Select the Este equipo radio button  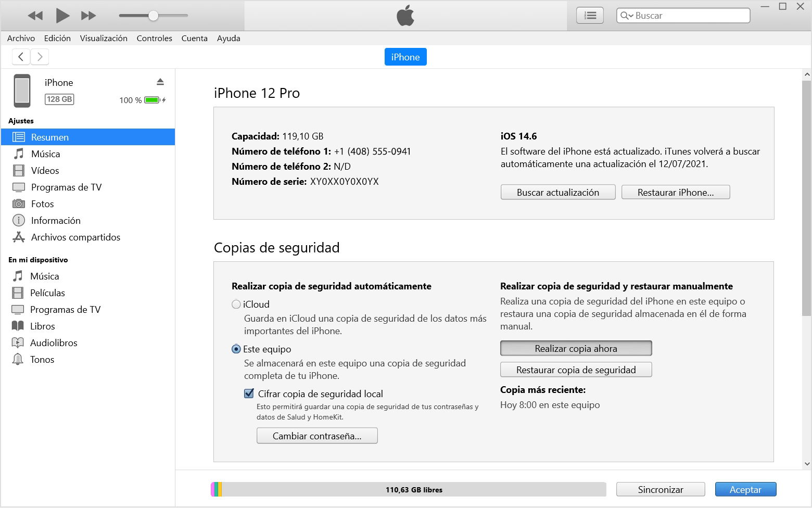pos(236,349)
